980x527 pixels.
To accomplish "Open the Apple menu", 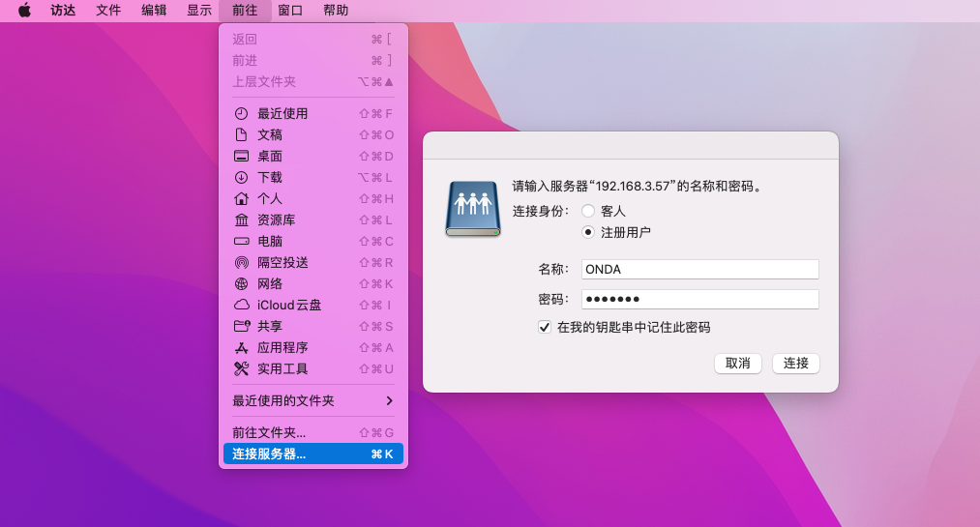I will [x=24, y=10].
